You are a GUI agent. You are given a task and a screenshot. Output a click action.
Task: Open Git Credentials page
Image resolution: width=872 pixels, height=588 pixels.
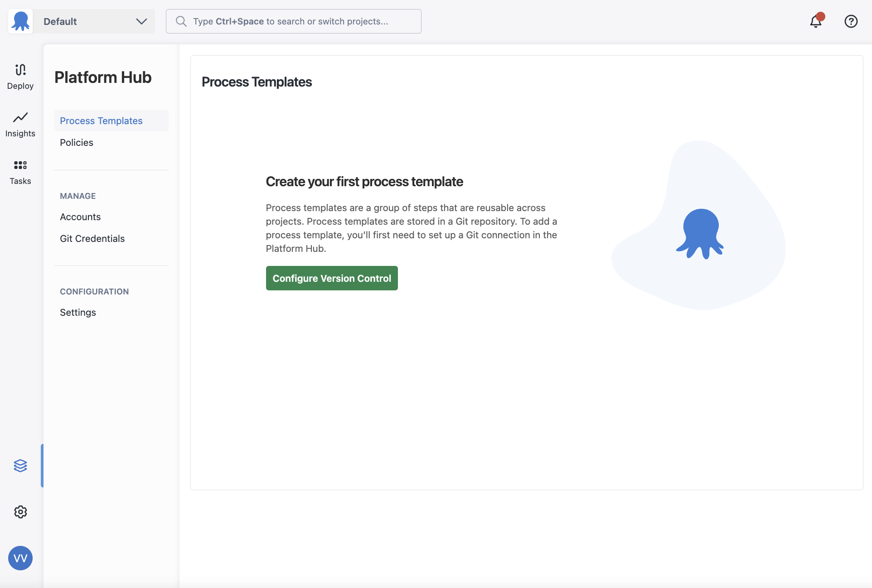click(x=92, y=239)
